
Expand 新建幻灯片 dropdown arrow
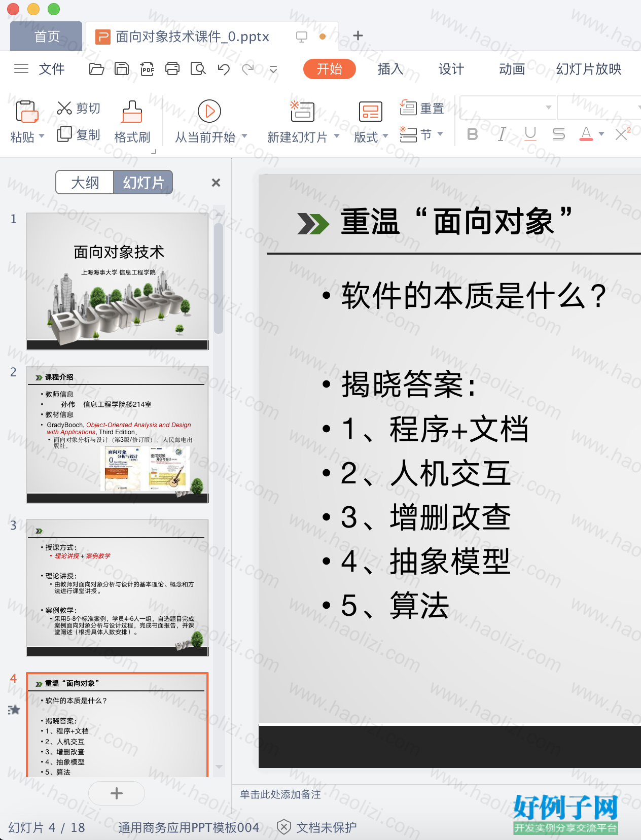pyautogui.click(x=337, y=136)
